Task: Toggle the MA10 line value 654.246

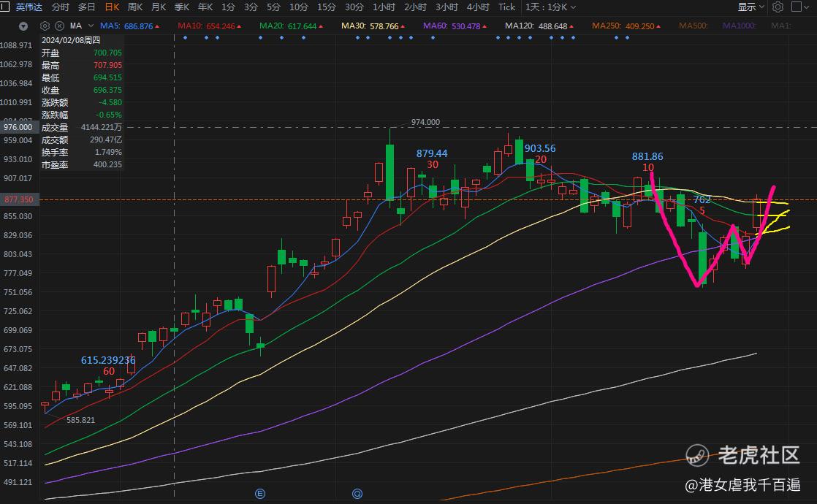Action: click(210, 26)
